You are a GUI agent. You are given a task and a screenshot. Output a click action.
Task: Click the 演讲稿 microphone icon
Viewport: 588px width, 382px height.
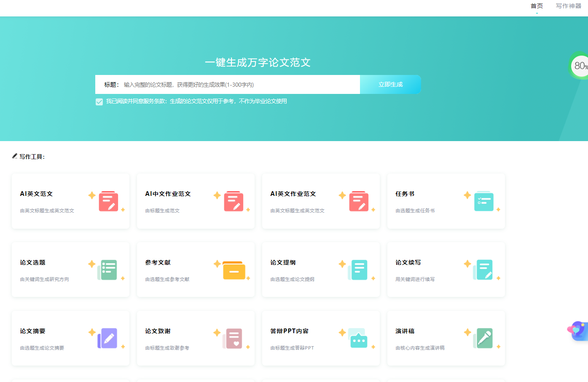(483, 338)
